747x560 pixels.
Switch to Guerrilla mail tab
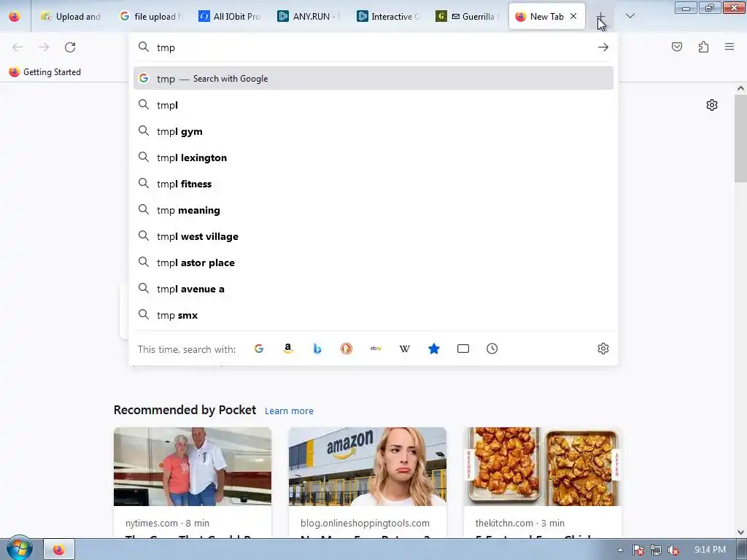468,17
